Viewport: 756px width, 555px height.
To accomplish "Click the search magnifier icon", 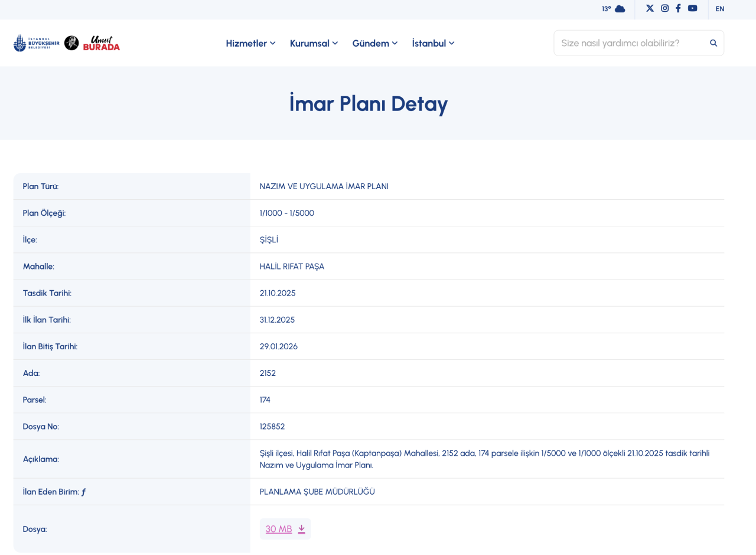I will [713, 43].
